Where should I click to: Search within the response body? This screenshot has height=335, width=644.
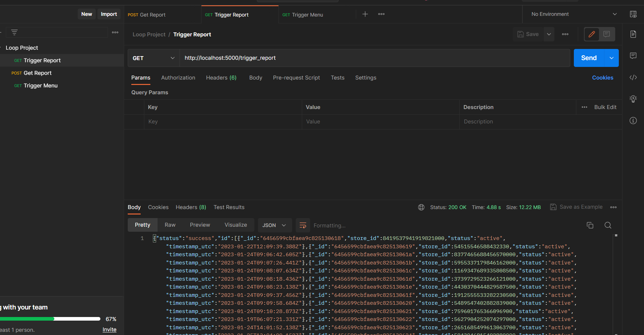tap(608, 225)
